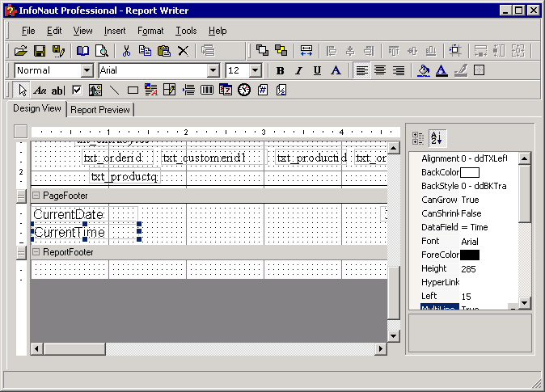
Task: Select the barcode tool
Action: [x=207, y=91]
